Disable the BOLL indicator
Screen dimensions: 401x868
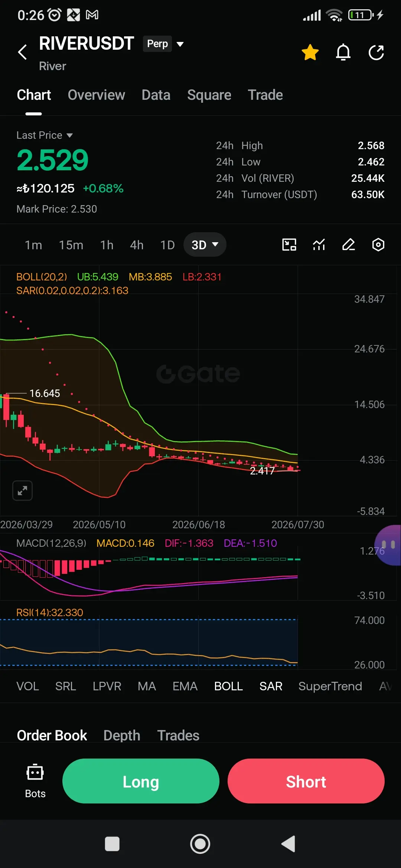point(228,686)
